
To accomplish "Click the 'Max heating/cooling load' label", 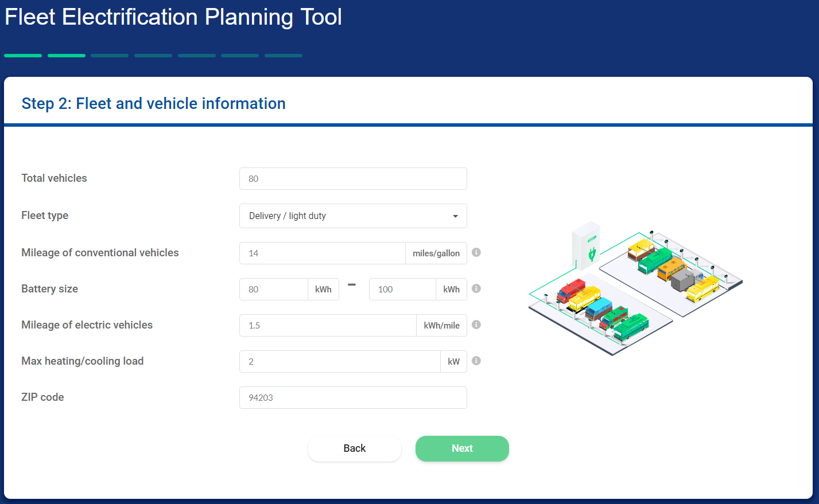I will click(83, 361).
